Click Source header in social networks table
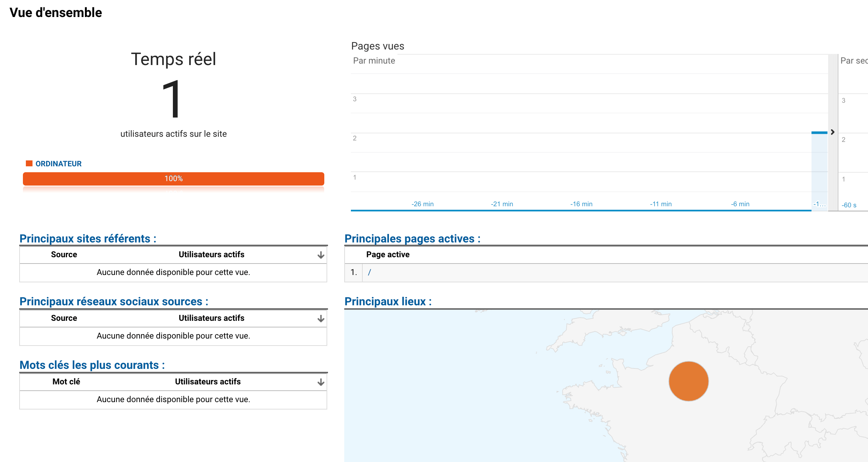Image resolution: width=868 pixels, height=462 pixels. coord(64,318)
